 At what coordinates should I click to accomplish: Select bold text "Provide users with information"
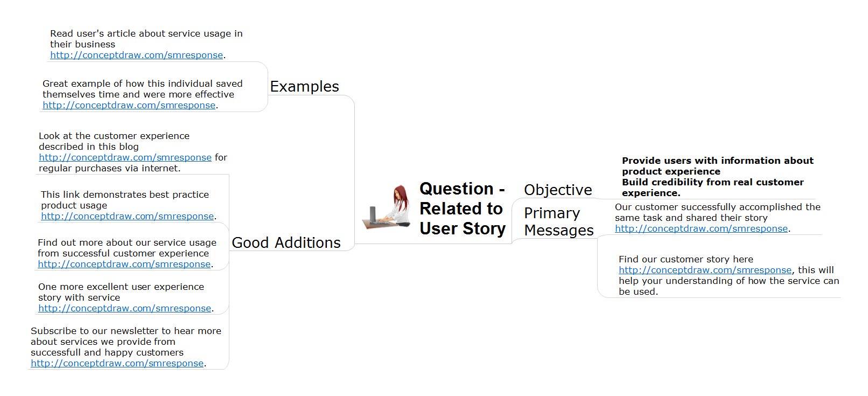[x=717, y=161]
